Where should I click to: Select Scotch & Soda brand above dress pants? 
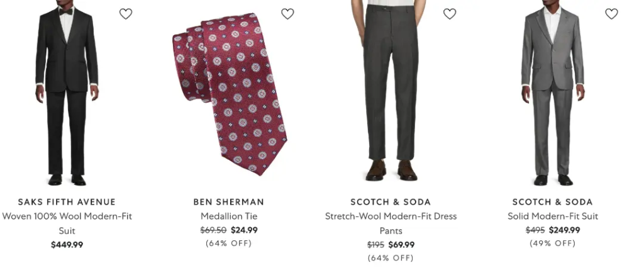click(x=391, y=202)
